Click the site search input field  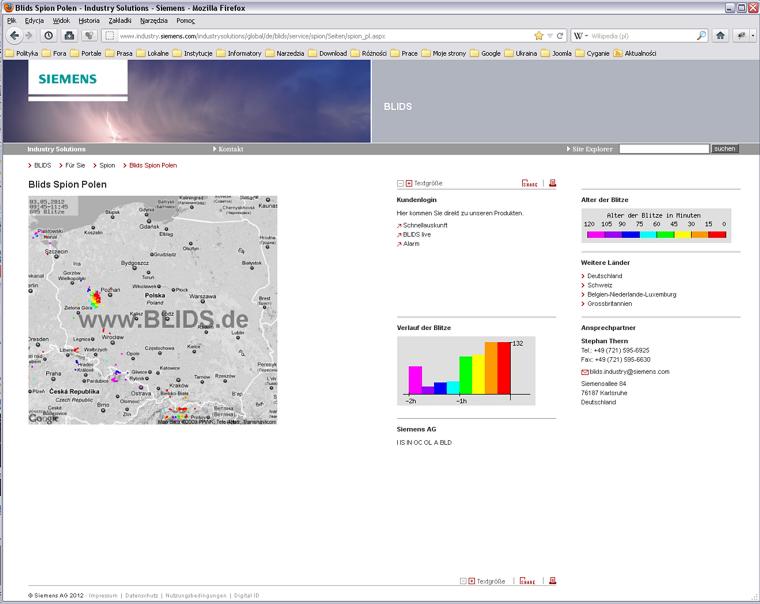664,149
